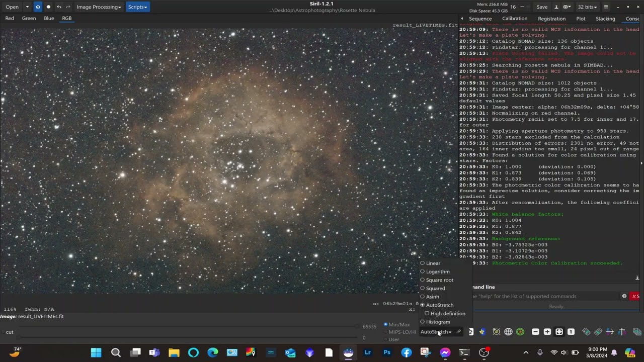Select the Linear display mode
This screenshot has height=362, width=644.
click(430, 263)
